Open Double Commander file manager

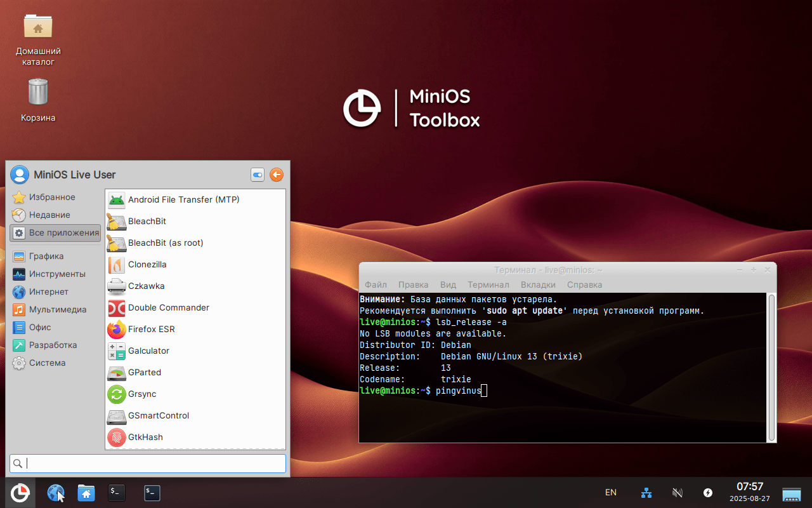168,307
